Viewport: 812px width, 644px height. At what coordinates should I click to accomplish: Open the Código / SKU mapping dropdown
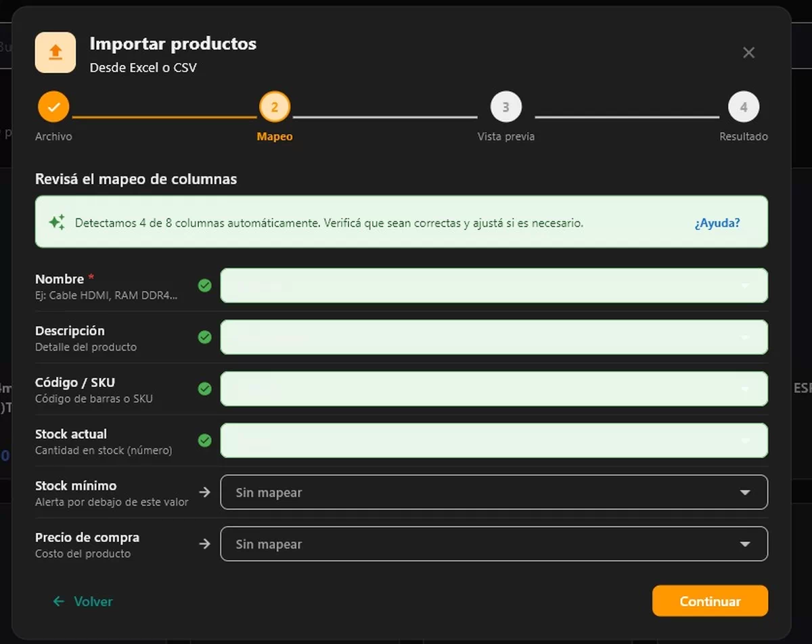point(494,389)
